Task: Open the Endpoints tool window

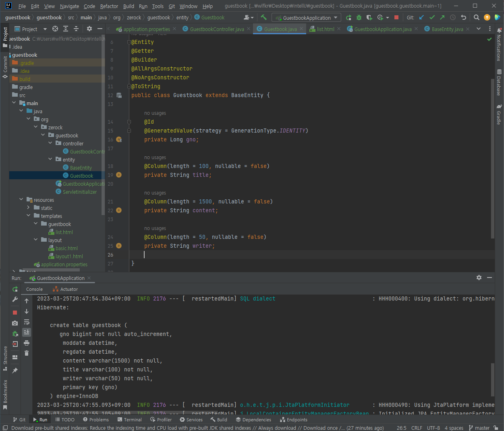Action: [x=294, y=420]
